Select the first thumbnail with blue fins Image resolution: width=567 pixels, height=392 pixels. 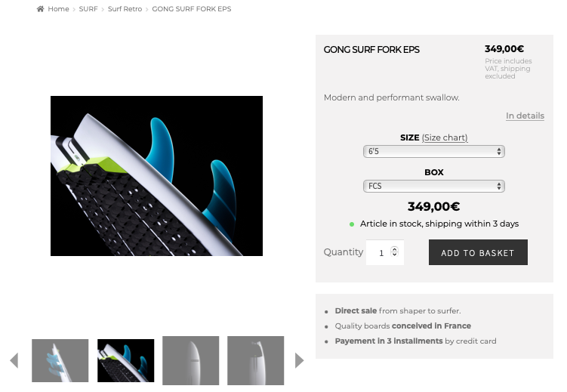[x=60, y=360]
